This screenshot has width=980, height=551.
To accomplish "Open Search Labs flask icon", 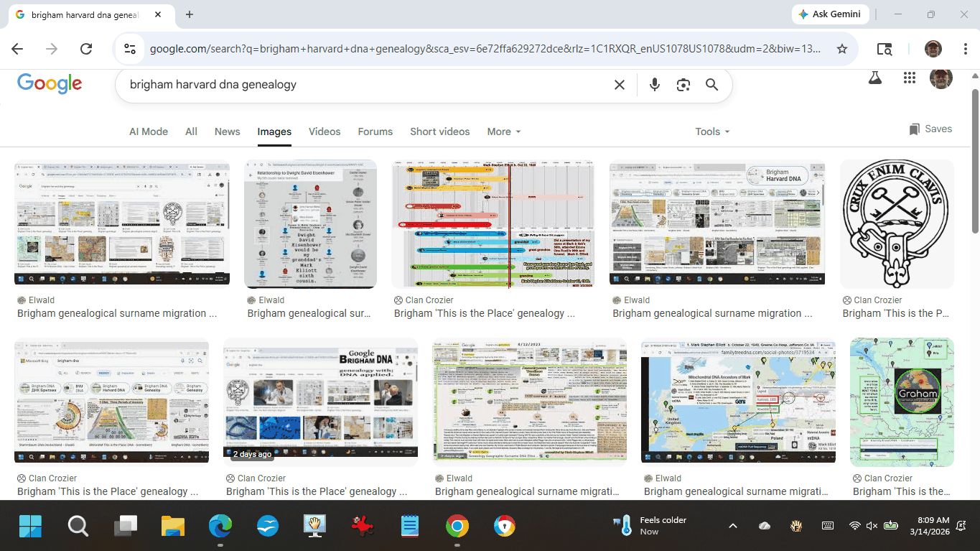I will (874, 78).
